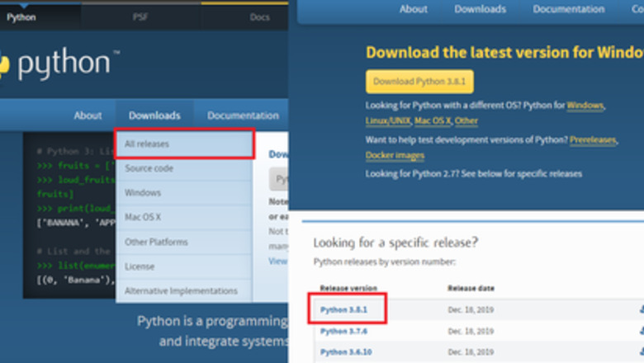
Task: Follow the Linux/UNIX link
Action: 389,120
